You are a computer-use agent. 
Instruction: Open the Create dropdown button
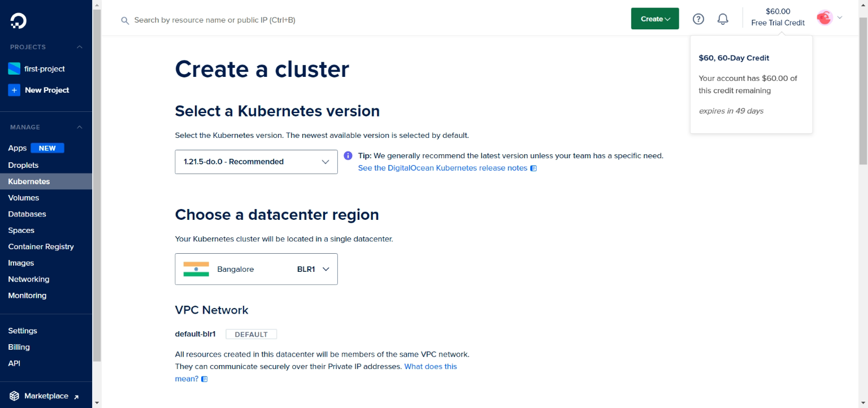655,19
